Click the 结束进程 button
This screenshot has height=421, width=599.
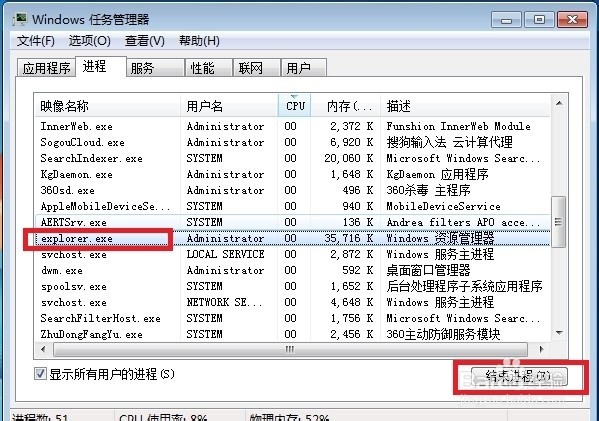coord(519,376)
